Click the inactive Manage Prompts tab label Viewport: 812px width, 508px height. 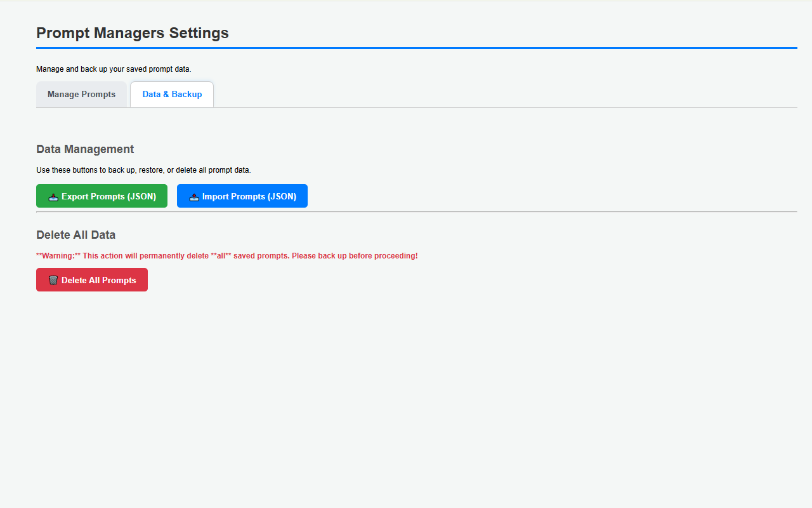coord(81,94)
